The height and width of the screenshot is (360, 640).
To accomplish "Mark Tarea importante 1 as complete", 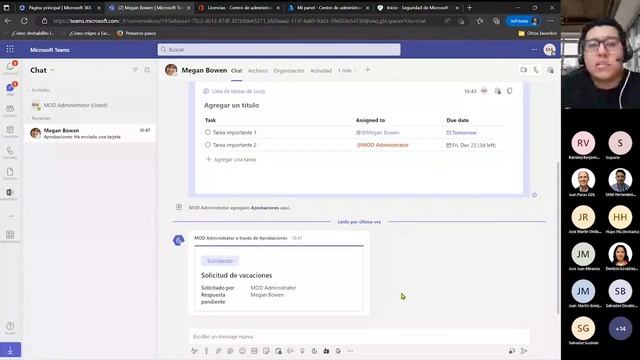I will (x=208, y=132).
